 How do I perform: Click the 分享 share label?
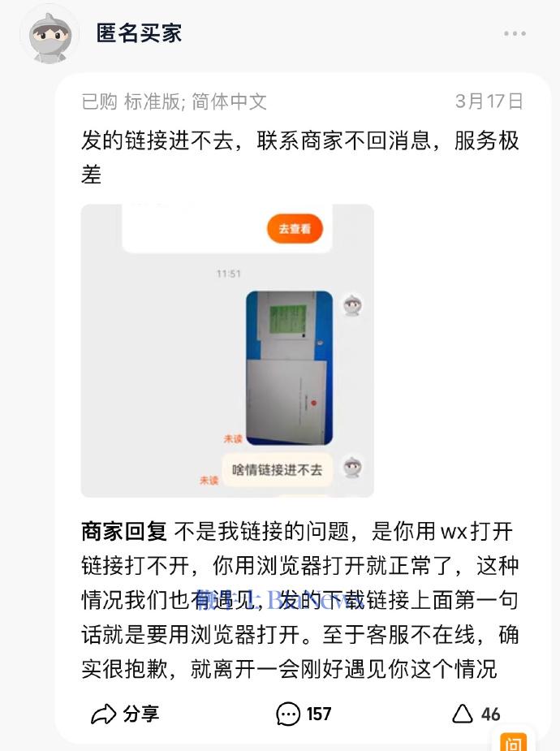click(x=140, y=714)
